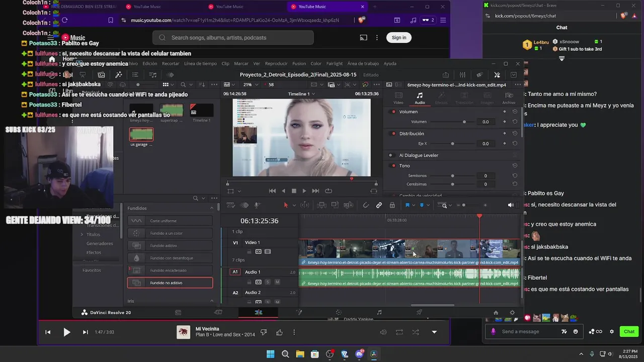Open the Mixer icon in Resolve top bar

[x=462, y=74]
